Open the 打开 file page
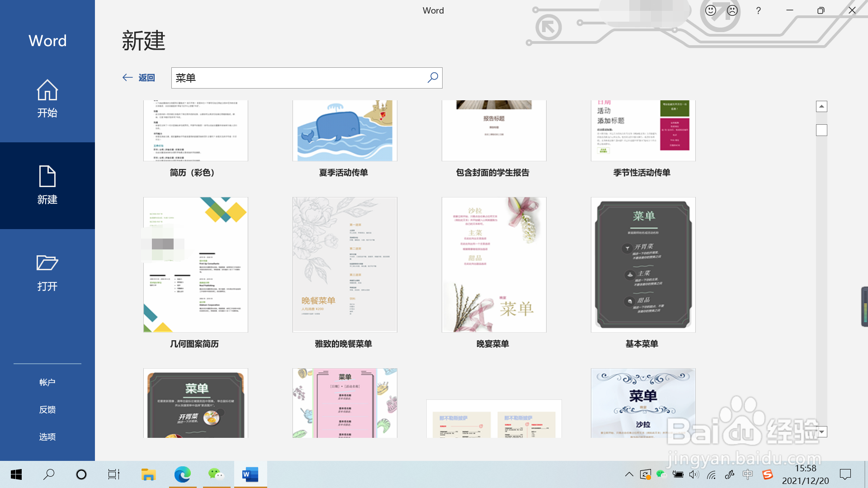 tap(47, 272)
